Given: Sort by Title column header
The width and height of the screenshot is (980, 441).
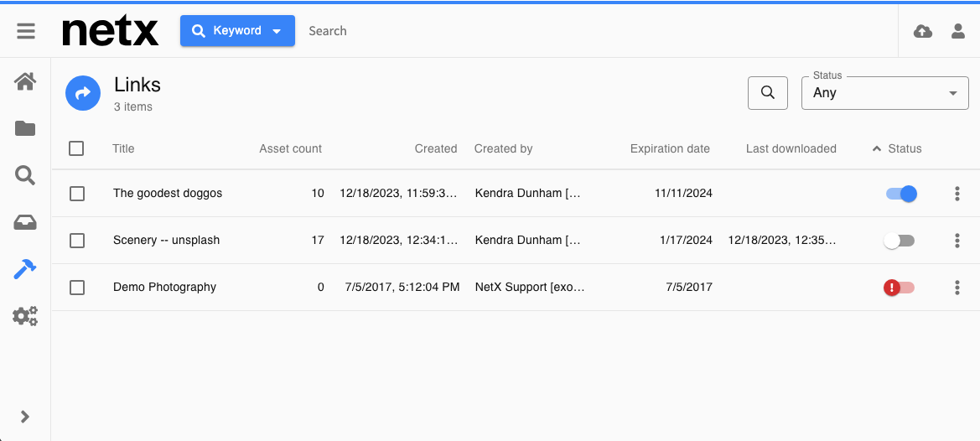Looking at the screenshot, I should tap(123, 148).
